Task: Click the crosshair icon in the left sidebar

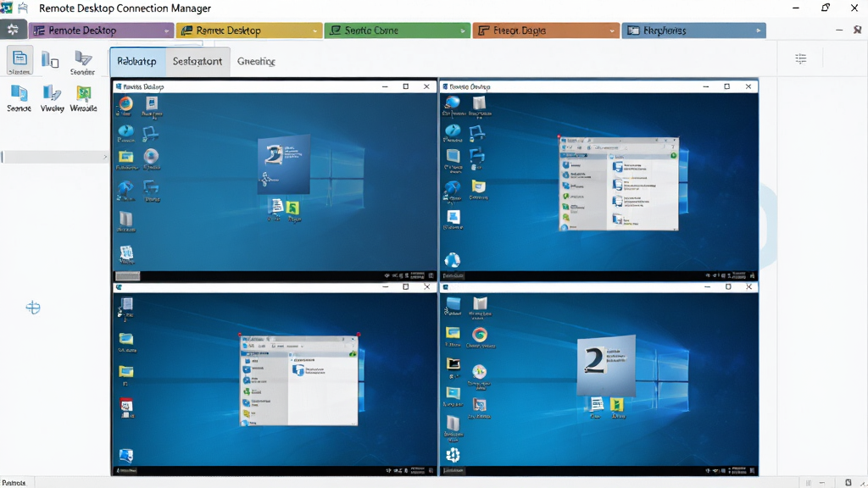Action: point(33,308)
